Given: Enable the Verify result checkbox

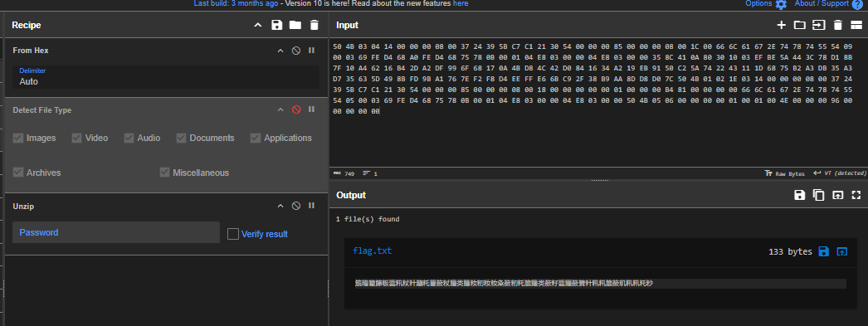Looking at the screenshot, I should 233,234.
